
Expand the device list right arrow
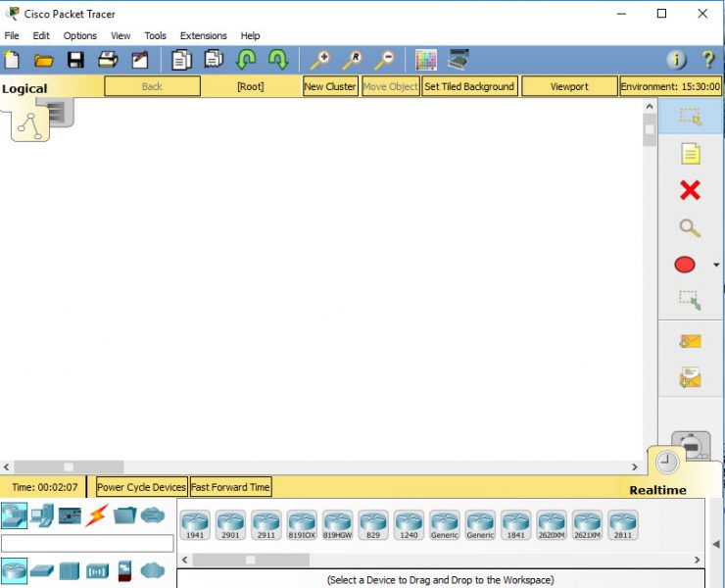(x=698, y=560)
